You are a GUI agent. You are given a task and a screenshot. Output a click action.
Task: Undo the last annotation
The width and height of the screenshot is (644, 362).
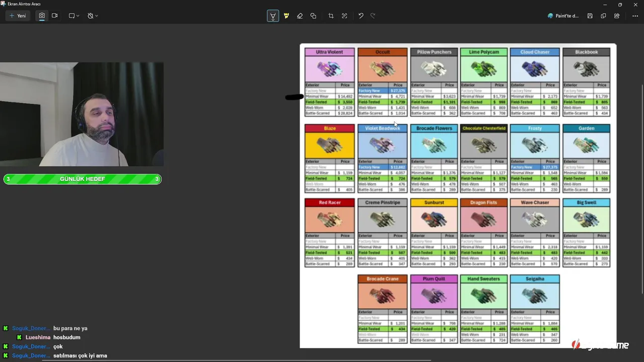tap(361, 16)
